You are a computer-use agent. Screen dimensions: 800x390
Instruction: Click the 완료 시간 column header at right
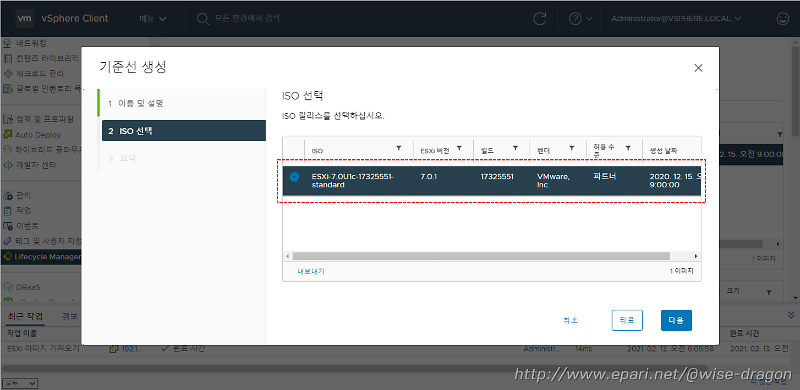point(744,334)
